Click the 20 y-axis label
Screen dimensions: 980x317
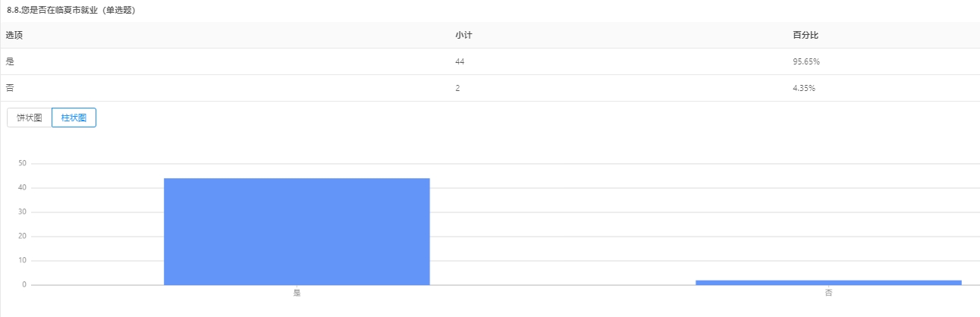click(x=23, y=236)
